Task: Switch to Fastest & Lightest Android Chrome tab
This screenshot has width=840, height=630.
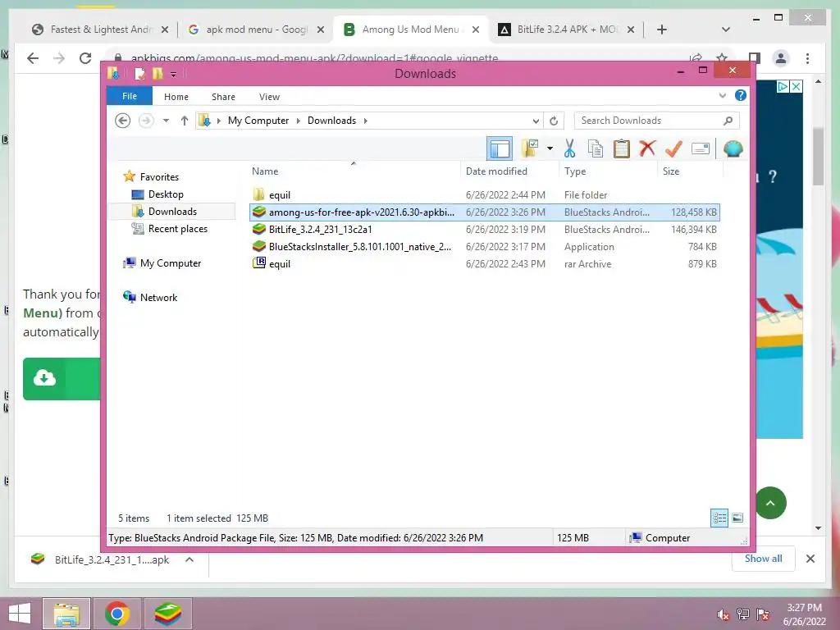Action: 101,30
